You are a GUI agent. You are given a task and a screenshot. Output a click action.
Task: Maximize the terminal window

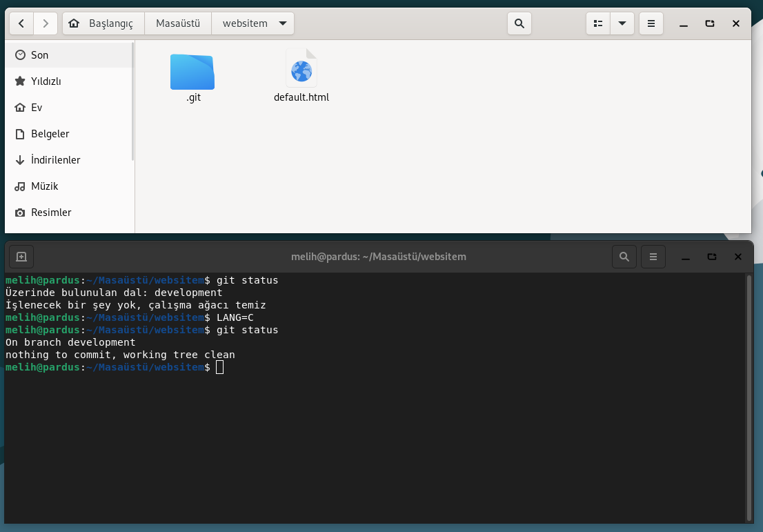click(x=712, y=257)
